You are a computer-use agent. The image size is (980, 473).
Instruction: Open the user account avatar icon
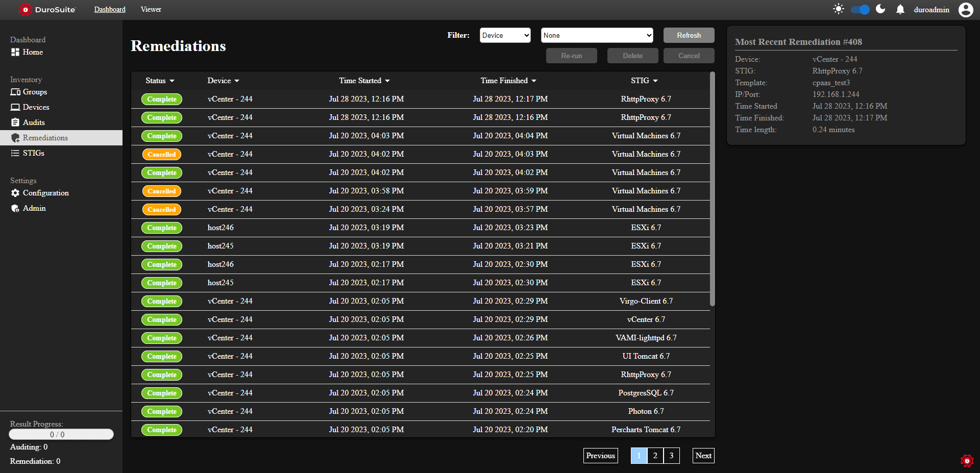[x=966, y=10]
